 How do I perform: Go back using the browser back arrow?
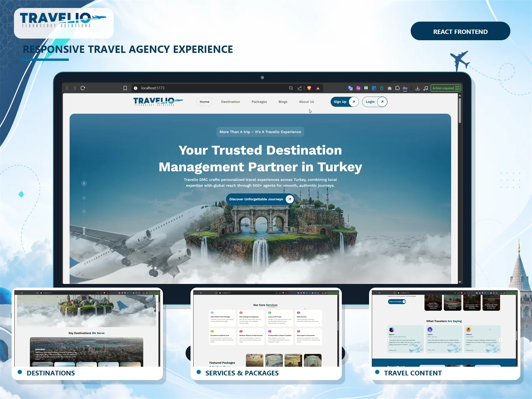pyautogui.click(x=67, y=88)
